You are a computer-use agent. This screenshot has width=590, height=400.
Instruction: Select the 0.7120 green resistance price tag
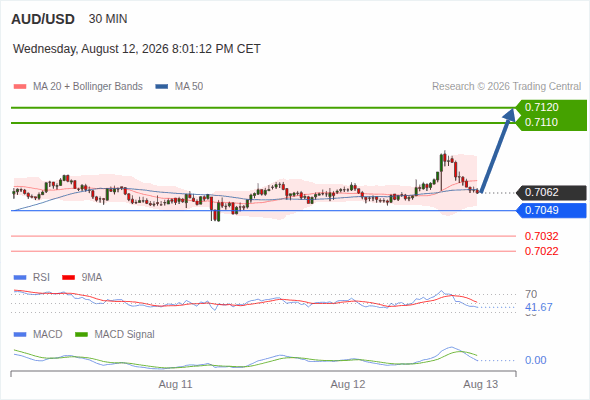coord(551,108)
